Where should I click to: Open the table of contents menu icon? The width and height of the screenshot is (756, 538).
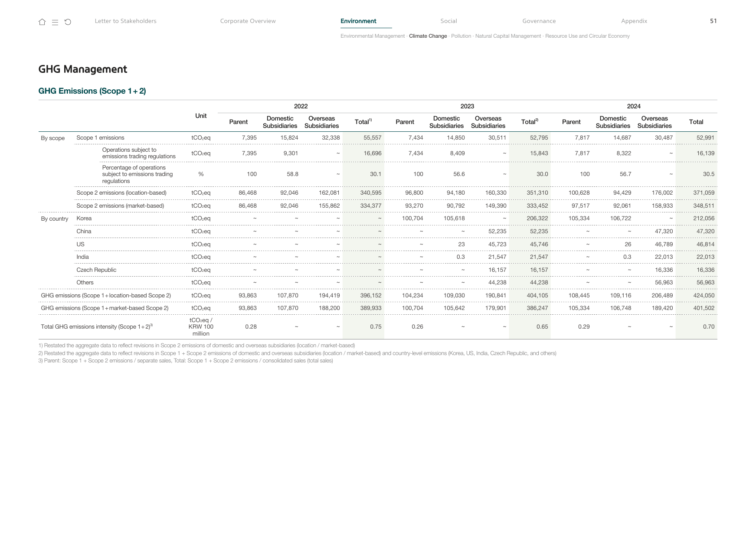point(55,22)
